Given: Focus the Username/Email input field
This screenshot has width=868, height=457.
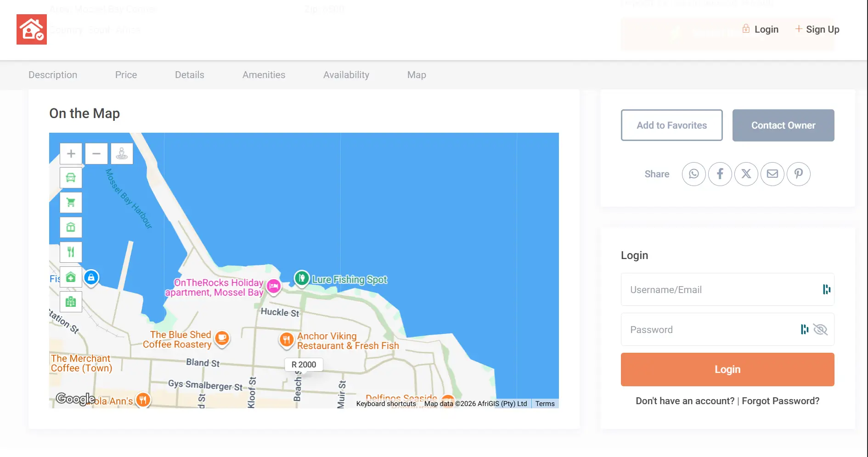Looking at the screenshot, I should tap(721, 290).
